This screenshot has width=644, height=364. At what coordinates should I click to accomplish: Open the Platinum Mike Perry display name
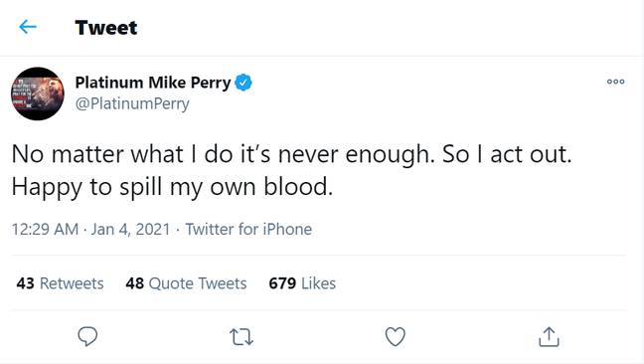pos(153,83)
